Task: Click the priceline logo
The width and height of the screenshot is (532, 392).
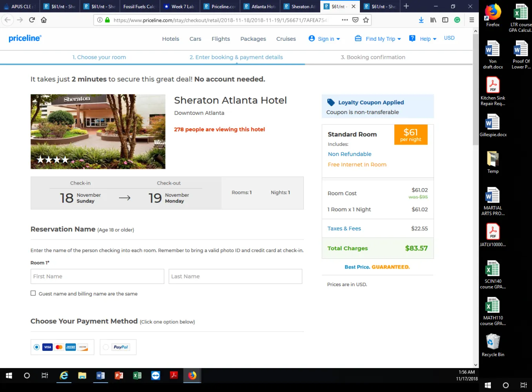Action: pyautogui.click(x=25, y=38)
